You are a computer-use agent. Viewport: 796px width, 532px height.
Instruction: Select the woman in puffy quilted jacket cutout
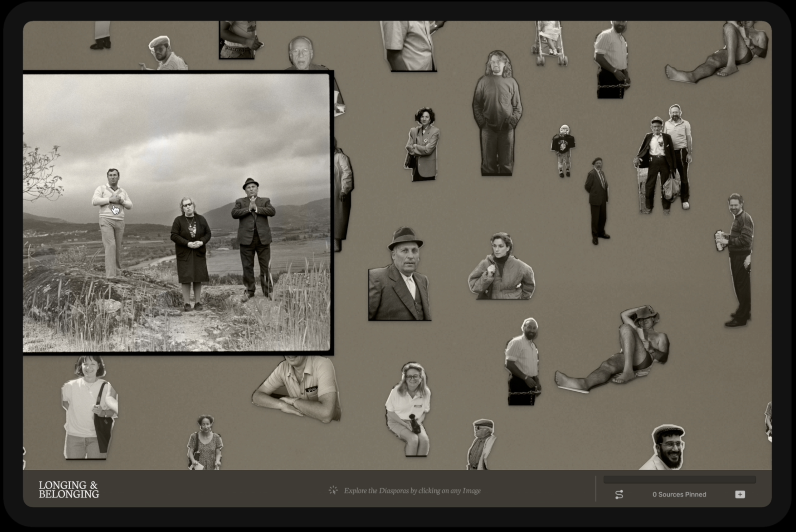501,270
